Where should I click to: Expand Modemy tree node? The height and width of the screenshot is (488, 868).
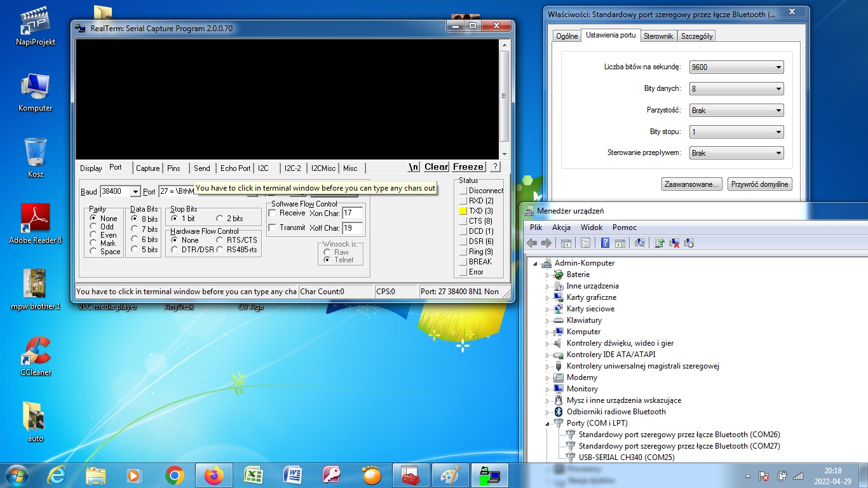tap(547, 377)
